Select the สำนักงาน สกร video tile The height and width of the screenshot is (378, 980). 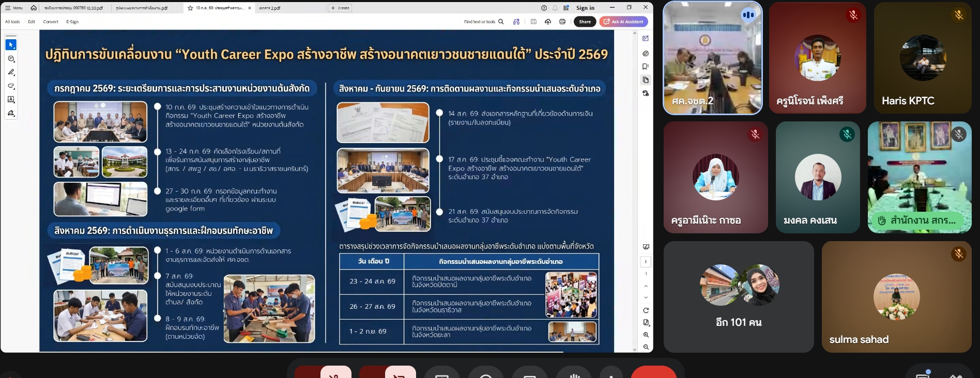[x=920, y=178]
